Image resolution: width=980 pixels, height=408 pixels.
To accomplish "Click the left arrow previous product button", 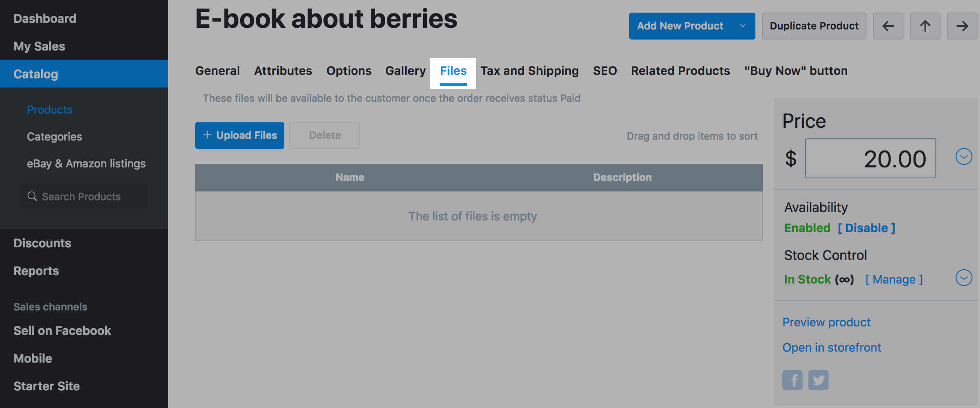I will pos(888,26).
